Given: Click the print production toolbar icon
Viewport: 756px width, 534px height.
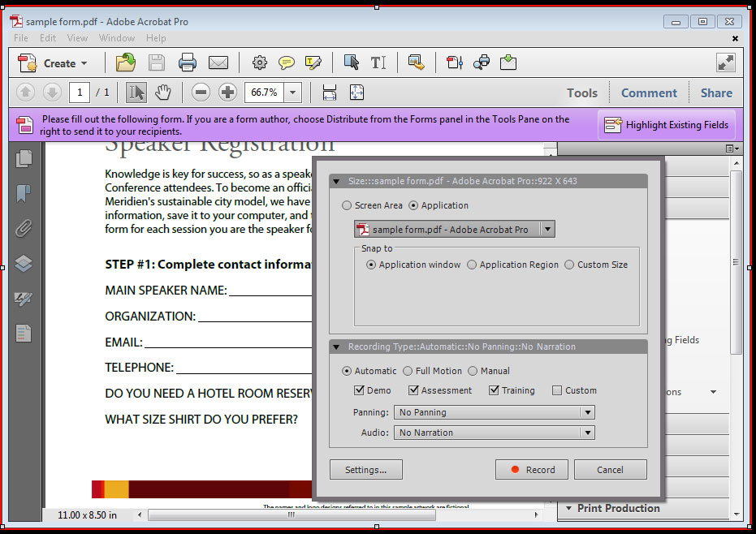Looking at the screenshot, I should pyautogui.click(x=482, y=62).
